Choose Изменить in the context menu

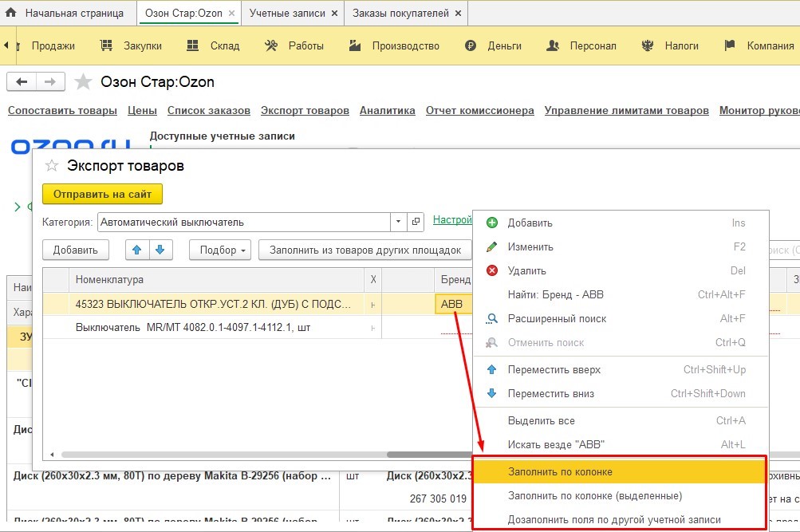point(621,247)
